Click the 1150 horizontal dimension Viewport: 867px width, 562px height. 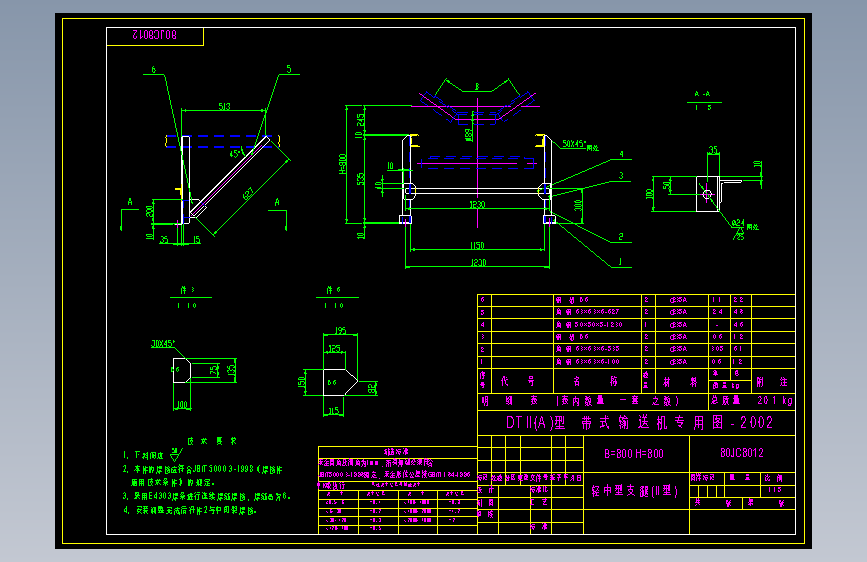pos(477,245)
